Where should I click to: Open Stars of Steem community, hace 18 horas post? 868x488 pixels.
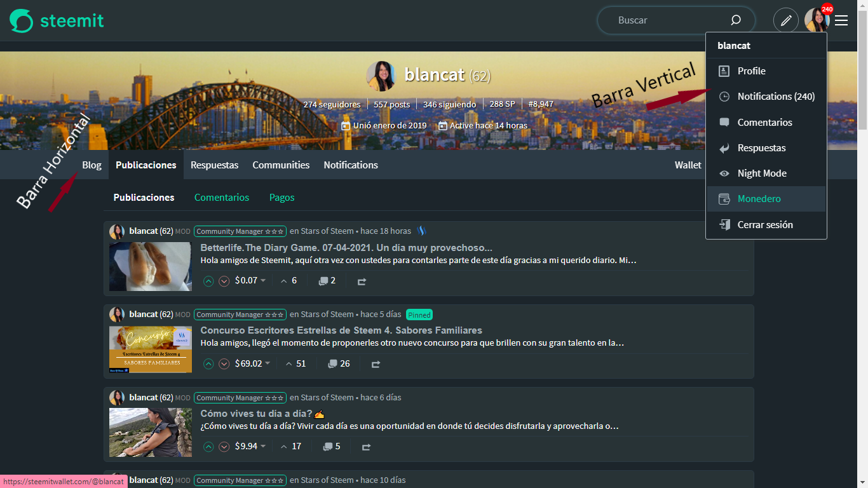point(327,231)
